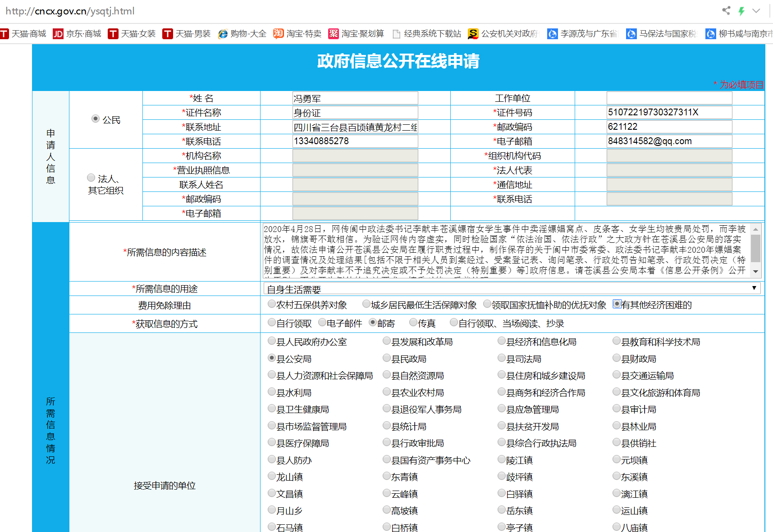Open the 淘宝·特卖 bookmark
Image resolution: width=773 pixels, height=532 pixels.
coord(297,34)
